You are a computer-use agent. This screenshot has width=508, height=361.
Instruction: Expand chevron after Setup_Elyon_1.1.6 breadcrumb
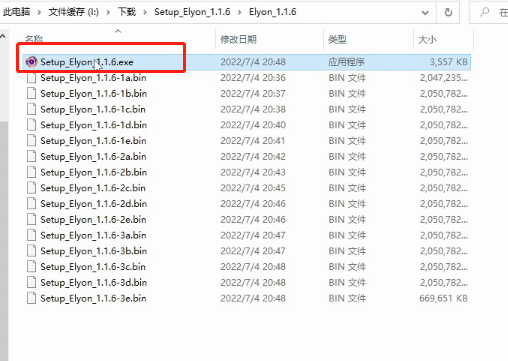240,12
